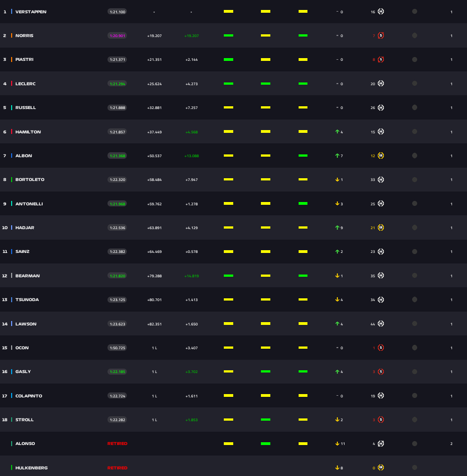
Task: Select Ocon's soft tyre icon
Action: click(x=381, y=348)
